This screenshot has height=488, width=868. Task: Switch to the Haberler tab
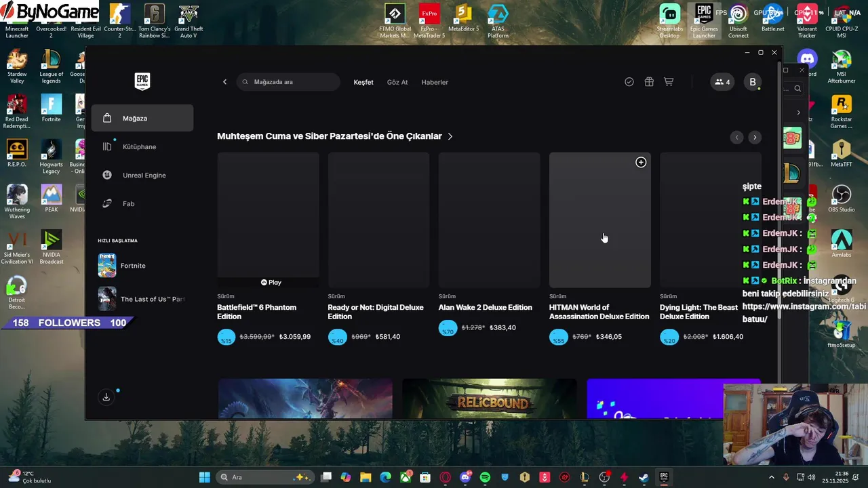[435, 82]
